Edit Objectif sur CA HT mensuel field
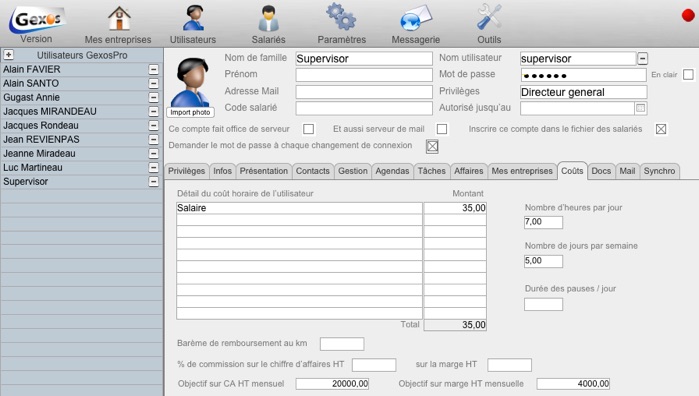Image resolution: width=699 pixels, height=396 pixels. (x=332, y=384)
